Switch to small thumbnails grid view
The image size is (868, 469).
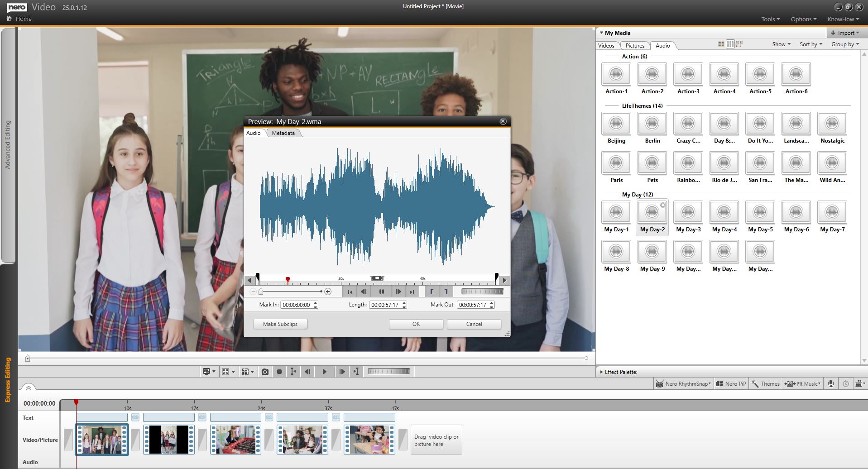click(730, 44)
